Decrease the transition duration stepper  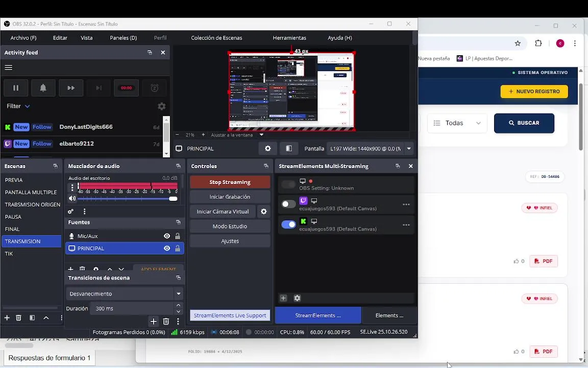click(x=179, y=312)
